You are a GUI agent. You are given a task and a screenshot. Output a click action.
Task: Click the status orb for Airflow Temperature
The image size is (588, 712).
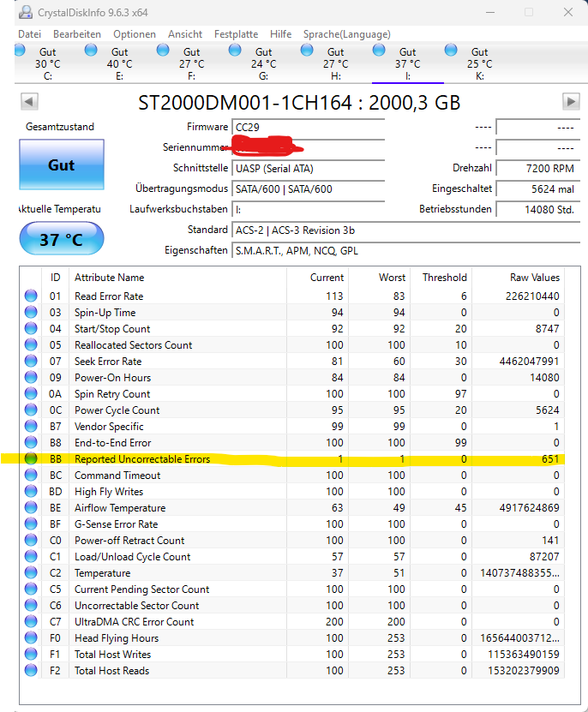point(31,508)
